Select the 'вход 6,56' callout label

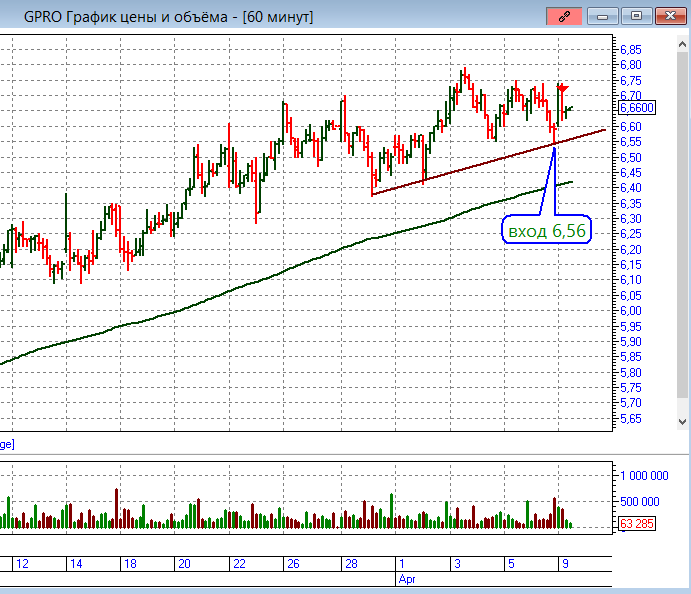point(545,231)
